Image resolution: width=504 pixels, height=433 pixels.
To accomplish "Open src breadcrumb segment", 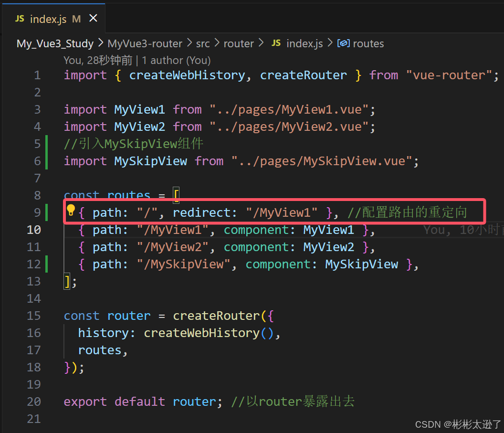I will click(203, 43).
